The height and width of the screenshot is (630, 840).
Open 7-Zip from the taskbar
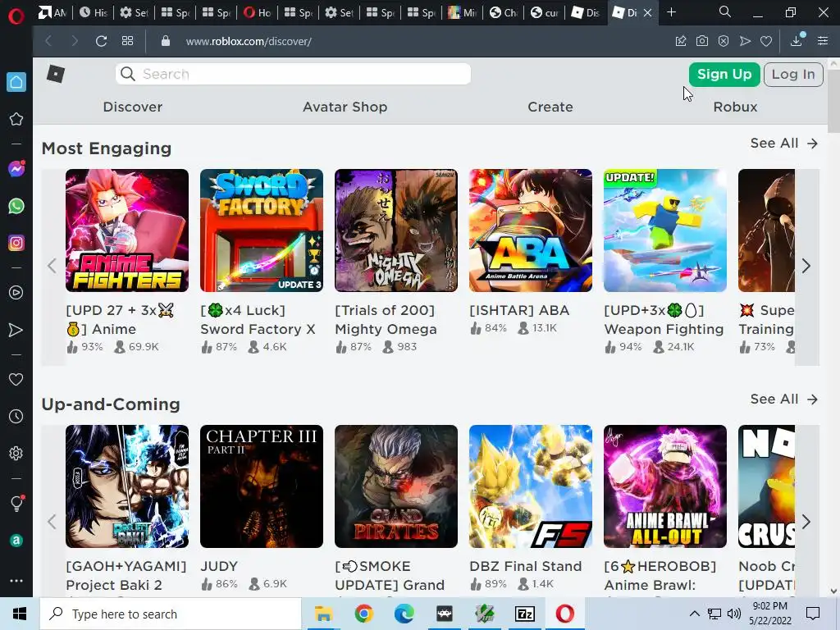tap(524, 614)
